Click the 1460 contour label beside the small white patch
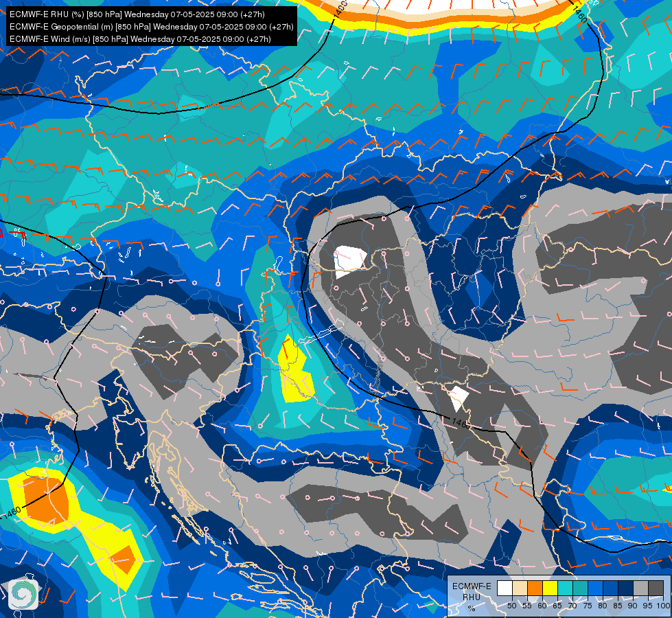The width and height of the screenshot is (672, 618). [x=461, y=423]
